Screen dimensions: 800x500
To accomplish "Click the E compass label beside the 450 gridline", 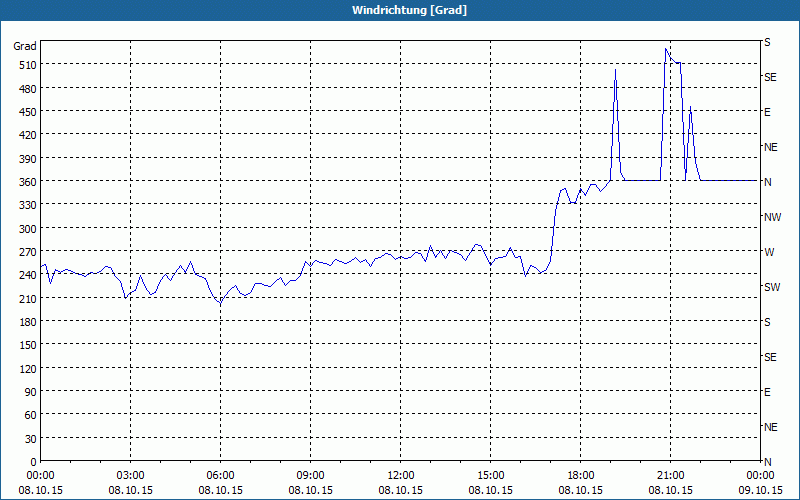I will (x=767, y=112).
